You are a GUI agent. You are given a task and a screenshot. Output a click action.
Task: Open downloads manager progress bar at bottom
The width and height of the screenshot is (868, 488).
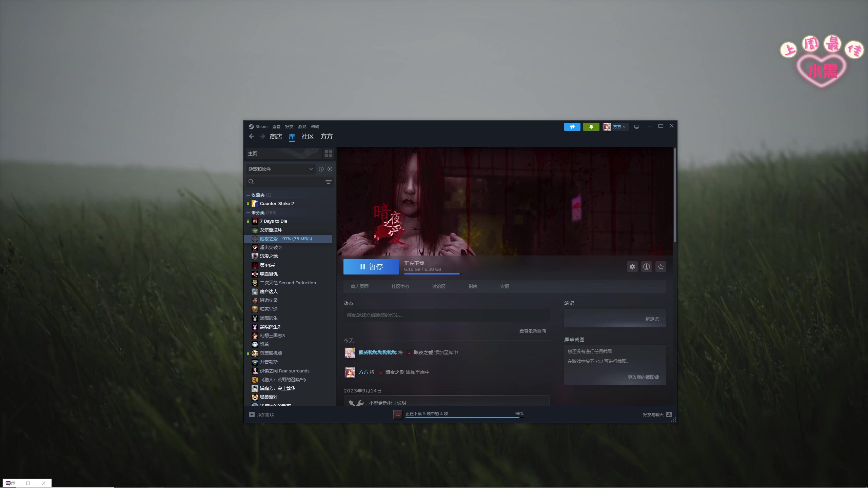[465, 418]
